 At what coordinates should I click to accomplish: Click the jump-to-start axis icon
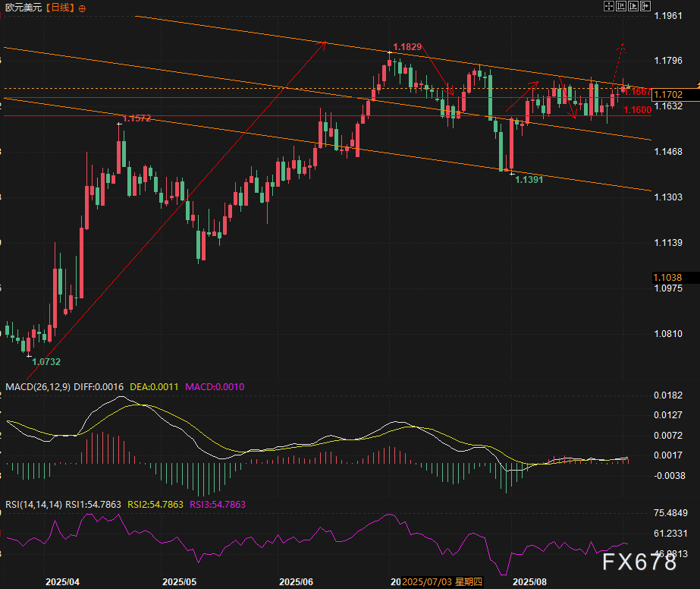click(621, 6)
